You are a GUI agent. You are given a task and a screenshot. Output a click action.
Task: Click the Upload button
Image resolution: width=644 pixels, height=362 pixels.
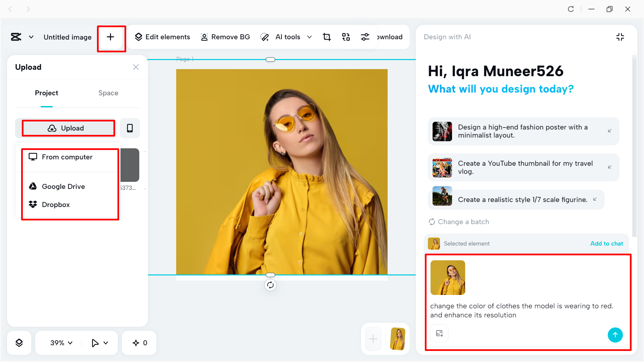pyautogui.click(x=66, y=128)
